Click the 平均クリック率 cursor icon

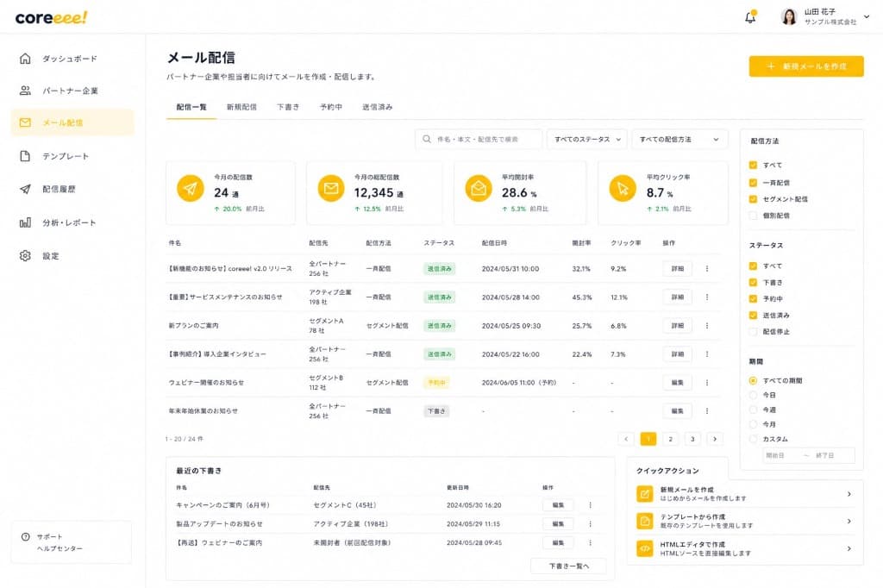623,189
